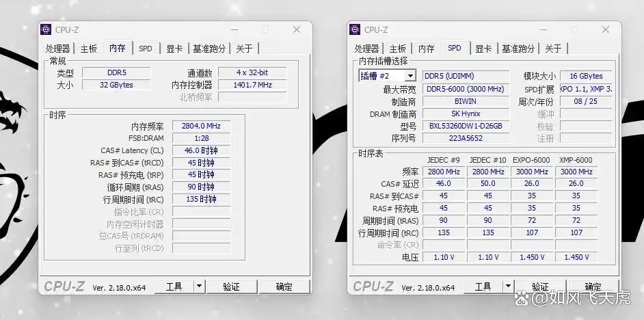
Task: Click the CPU-Z logo icon in the left memory window title bar
Action: (x=46, y=29)
